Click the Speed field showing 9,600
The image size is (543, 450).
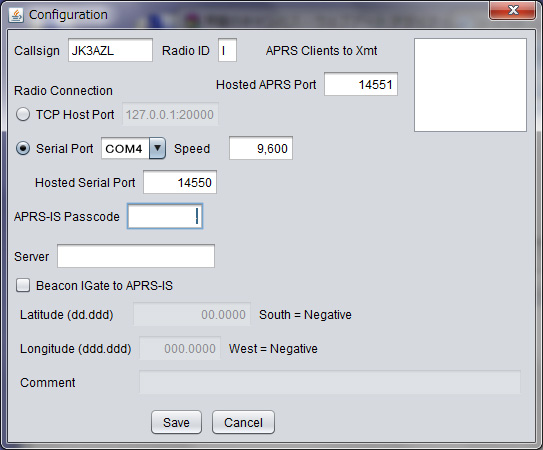pyautogui.click(x=261, y=148)
